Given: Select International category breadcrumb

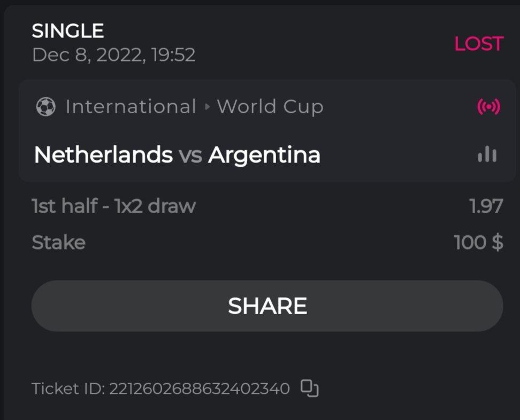Looking at the screenshot, I should pos(131,107).
